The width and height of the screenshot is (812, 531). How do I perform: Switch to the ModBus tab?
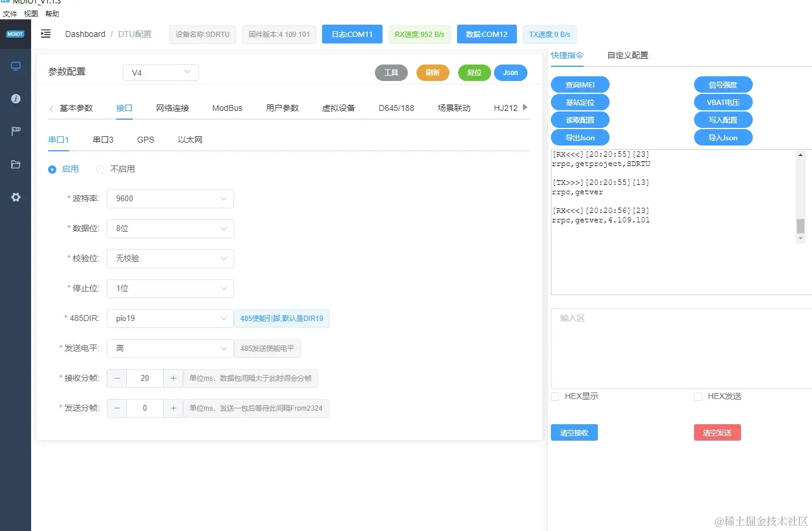(x=227, y=108)
